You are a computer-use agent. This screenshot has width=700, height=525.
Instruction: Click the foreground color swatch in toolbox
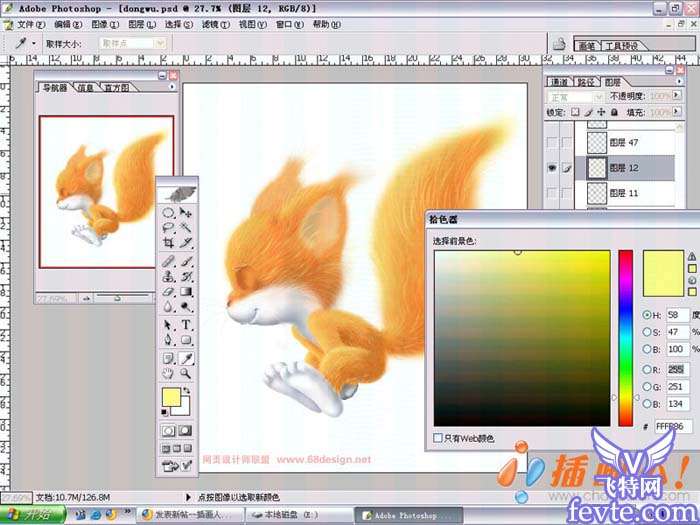point(171,399)
